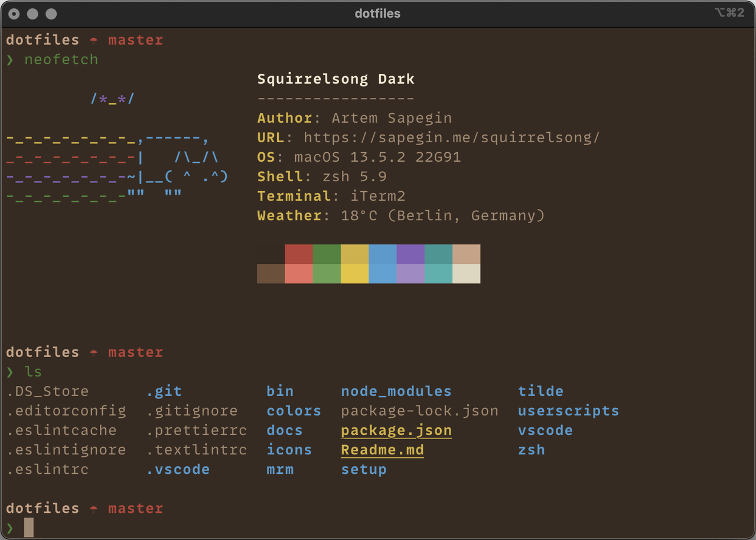Click the umbrella icon above the ls command
The image size is (756, 540).
coord(93,353)
